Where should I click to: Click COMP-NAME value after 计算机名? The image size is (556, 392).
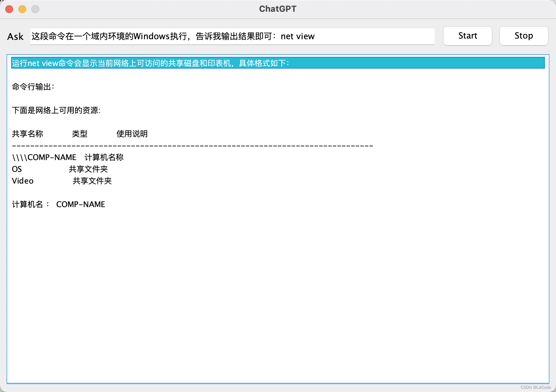coord(81,204)
